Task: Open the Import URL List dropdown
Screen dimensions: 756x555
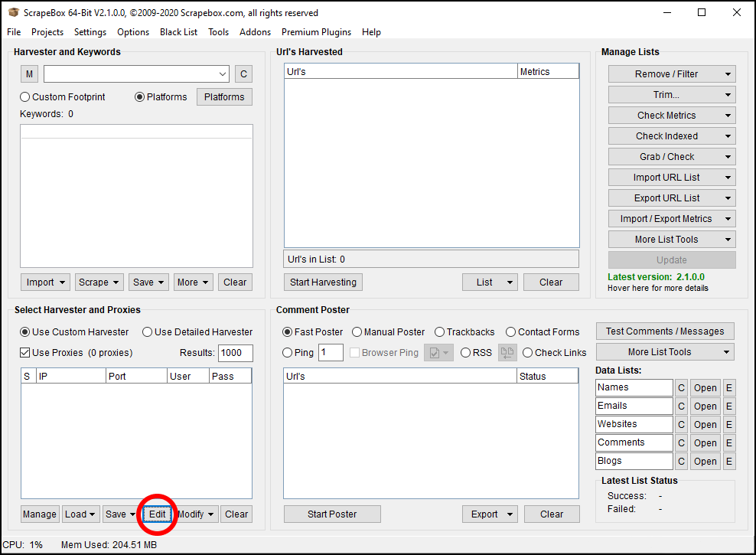Action: coord(672,178)
